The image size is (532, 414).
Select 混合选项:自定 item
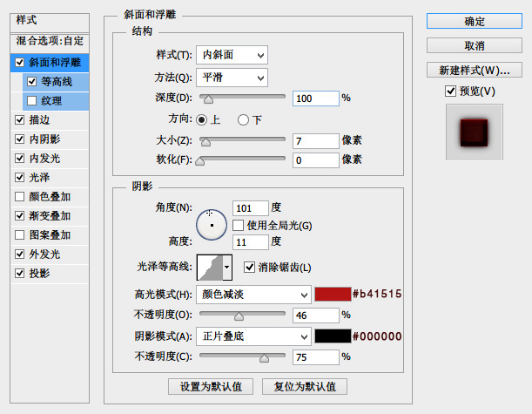(50, 42)
